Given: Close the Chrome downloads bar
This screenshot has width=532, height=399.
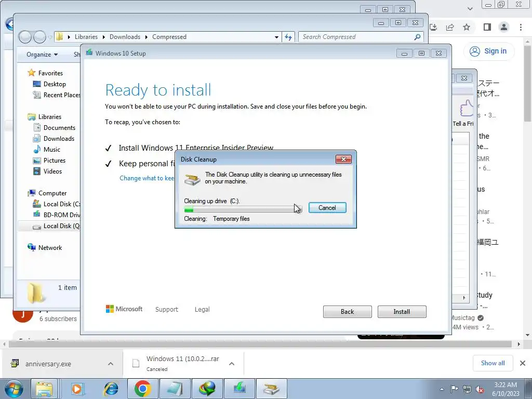Looking at the screenshot, I should click(523, 363).
